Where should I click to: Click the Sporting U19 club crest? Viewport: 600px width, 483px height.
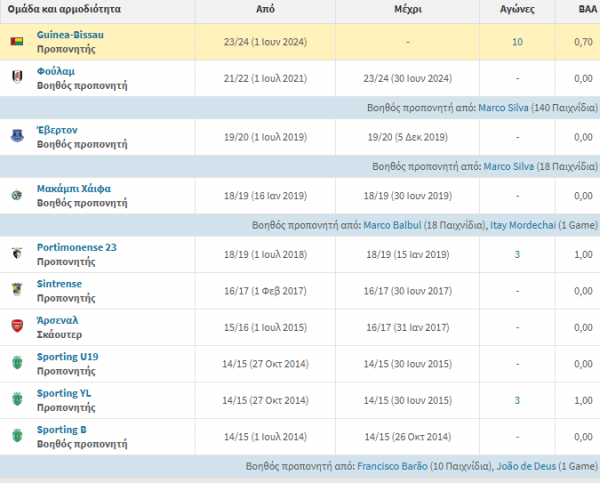[17, 362]
